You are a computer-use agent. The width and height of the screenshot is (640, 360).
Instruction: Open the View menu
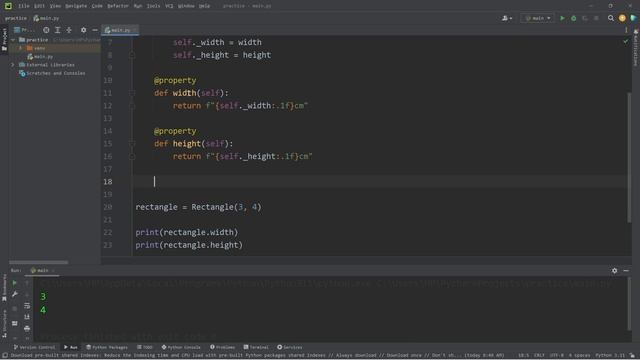point(55,6)
